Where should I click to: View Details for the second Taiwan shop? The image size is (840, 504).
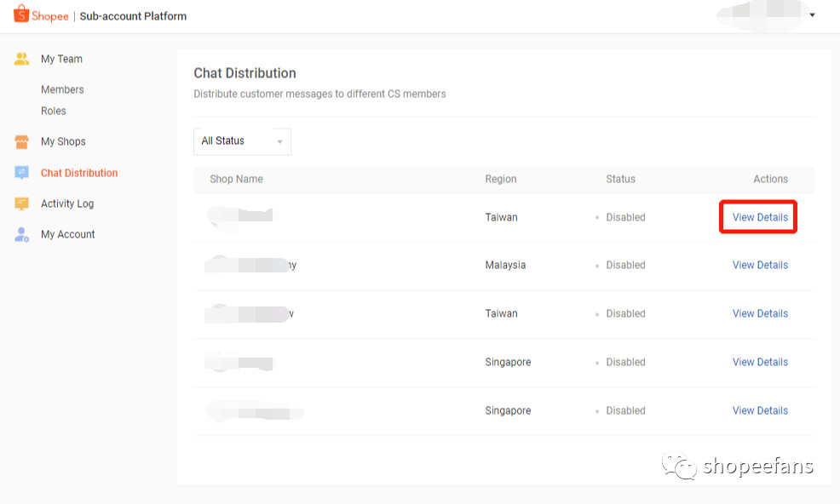(x=760, y=313)
